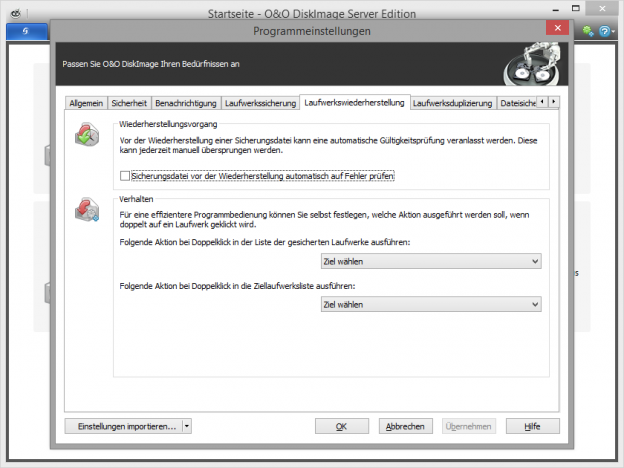Screen dimensions: 624x468
Task: Click the blue start ribbon button in main window
Action: pyautogui.click(x=26, y=31)
